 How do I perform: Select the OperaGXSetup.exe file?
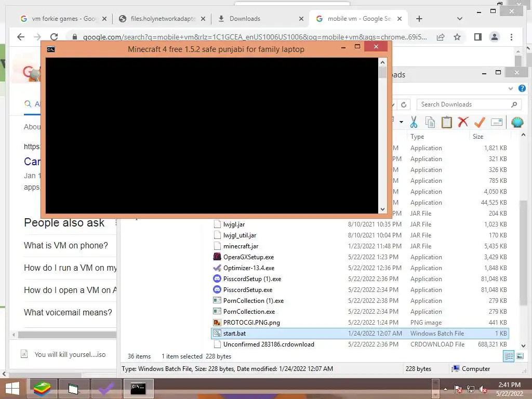tap(360, 257)
